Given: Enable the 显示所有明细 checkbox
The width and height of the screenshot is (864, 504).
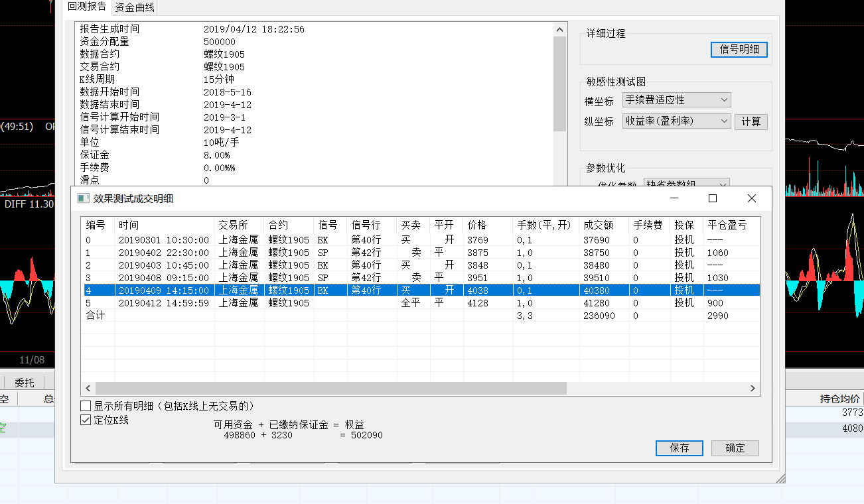Looking at the screenshot, I should pyautogui.click(x=86, y=406).
